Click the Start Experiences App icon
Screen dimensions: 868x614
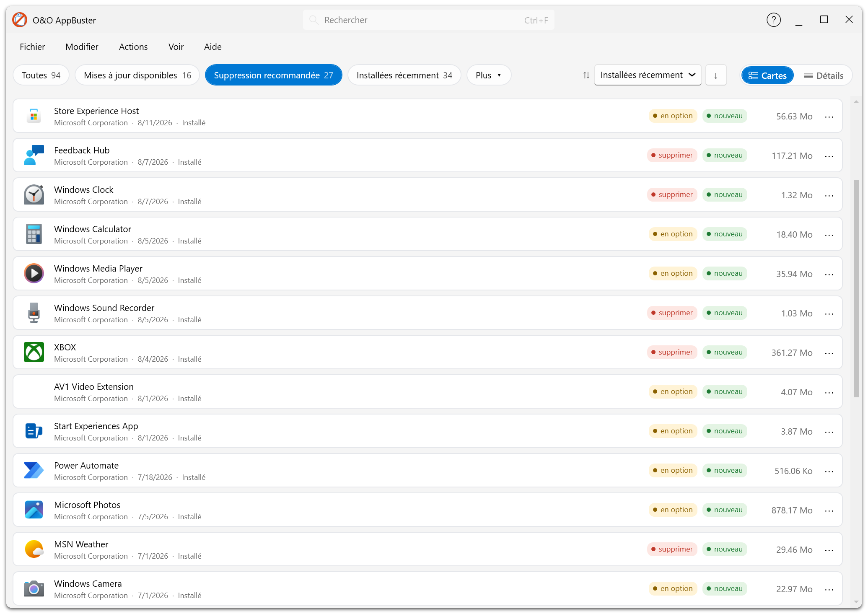pos(34,431)
